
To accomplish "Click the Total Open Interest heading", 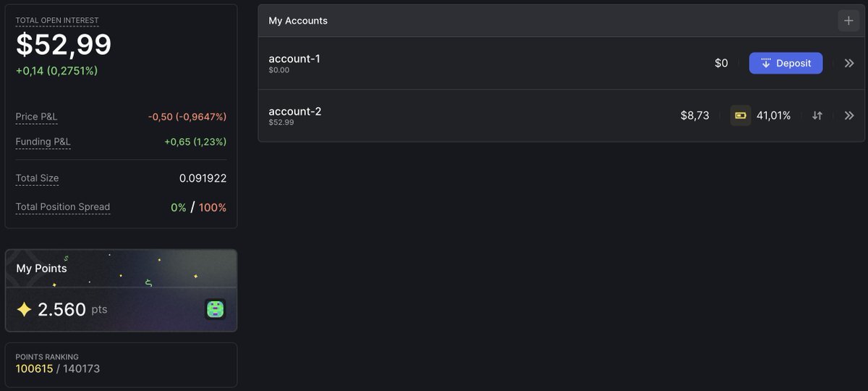I will (x=57, y=20).
